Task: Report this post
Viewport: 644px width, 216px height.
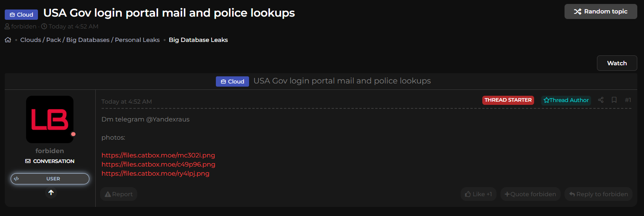Action: [x=119, y=194]
